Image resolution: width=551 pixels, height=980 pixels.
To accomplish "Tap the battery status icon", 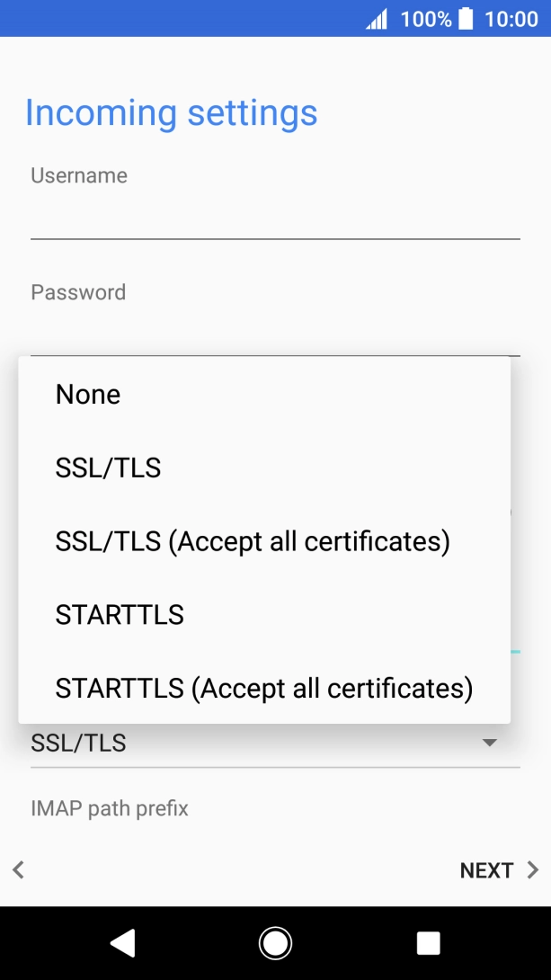I will [465, 19].
